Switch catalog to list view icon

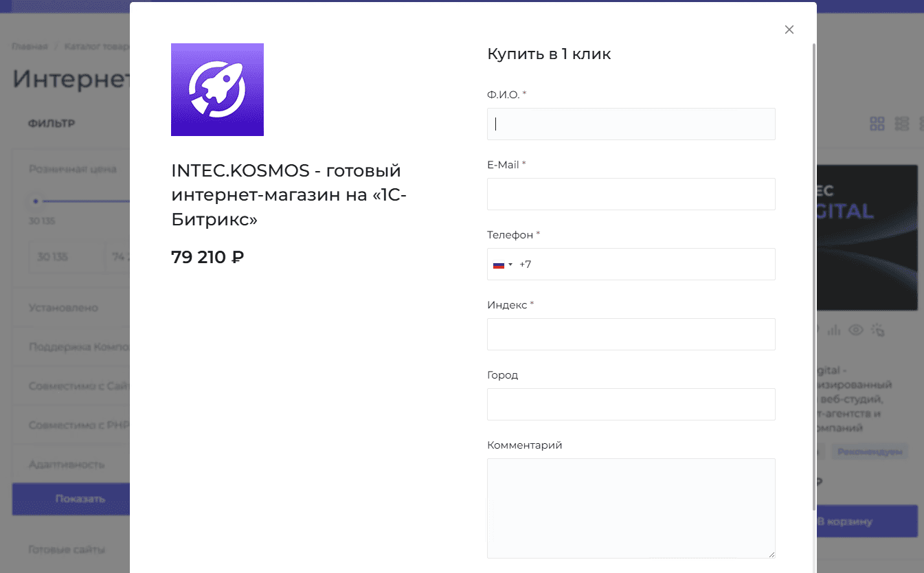(x=902, y=124)
